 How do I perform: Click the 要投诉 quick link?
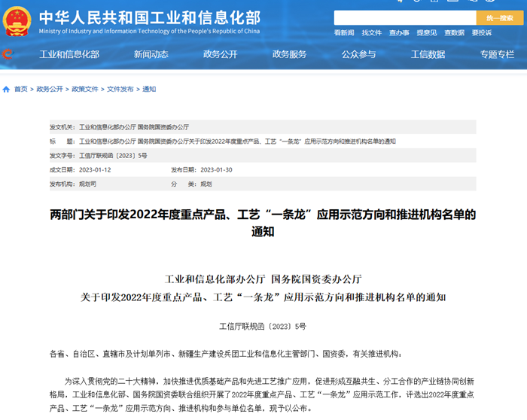click(x=482, y=33)
